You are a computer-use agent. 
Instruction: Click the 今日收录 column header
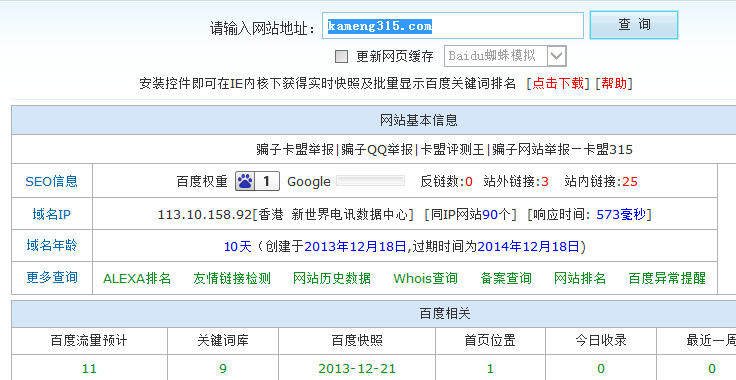click(601, 340)
